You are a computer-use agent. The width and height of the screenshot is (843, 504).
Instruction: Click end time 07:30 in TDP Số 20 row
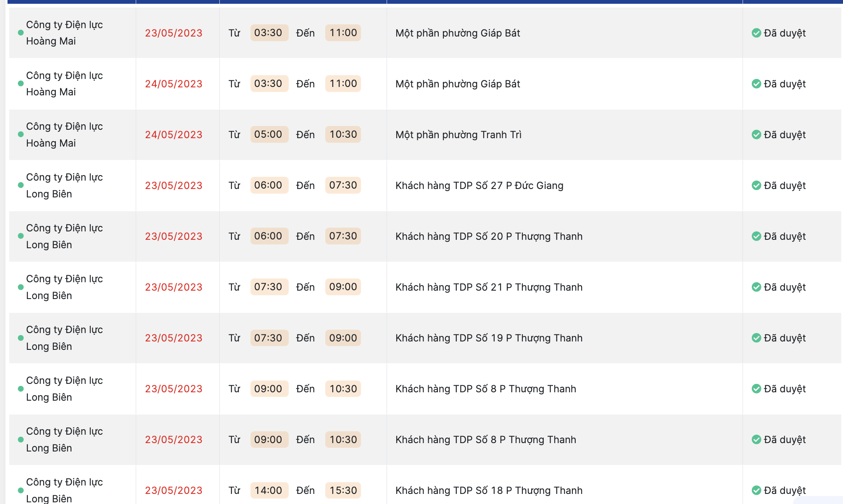coord(343,236)
